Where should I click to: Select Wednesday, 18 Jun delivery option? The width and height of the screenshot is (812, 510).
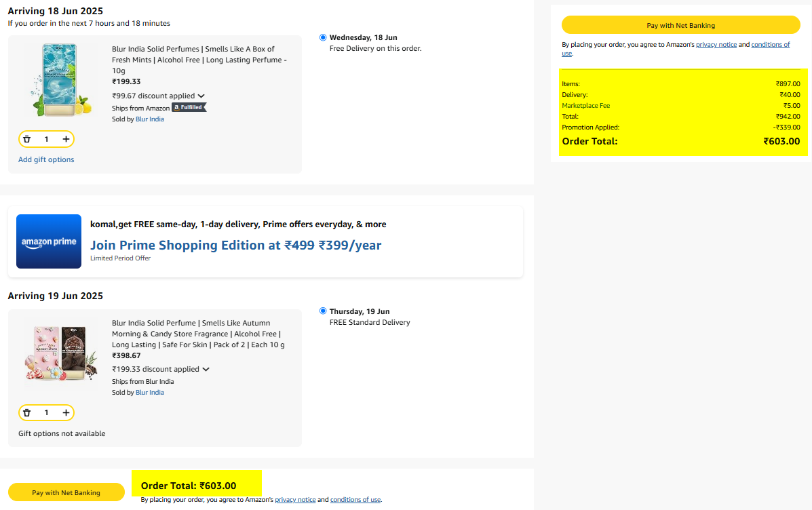tap(323, 37)
